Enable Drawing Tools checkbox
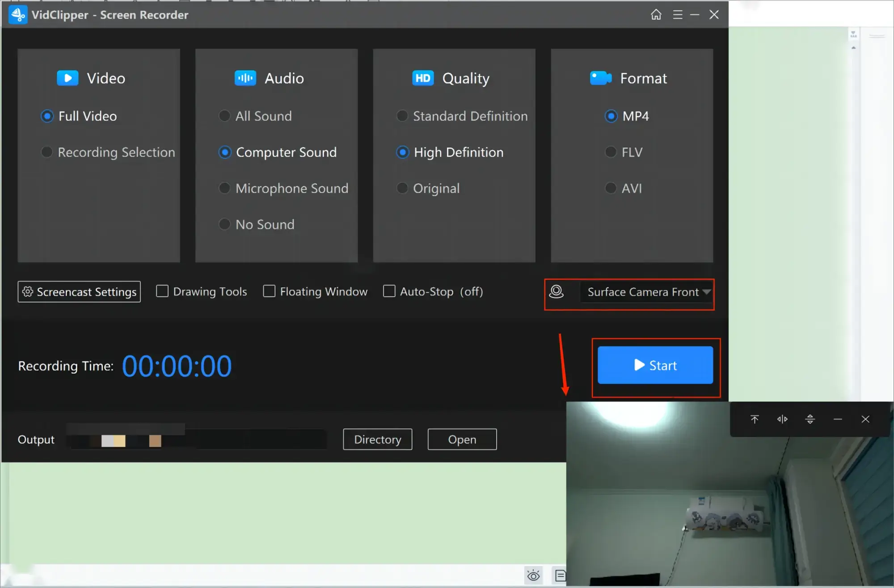This screenshot has width=894, height=588. pyautogui.click(x=161, y=291)
